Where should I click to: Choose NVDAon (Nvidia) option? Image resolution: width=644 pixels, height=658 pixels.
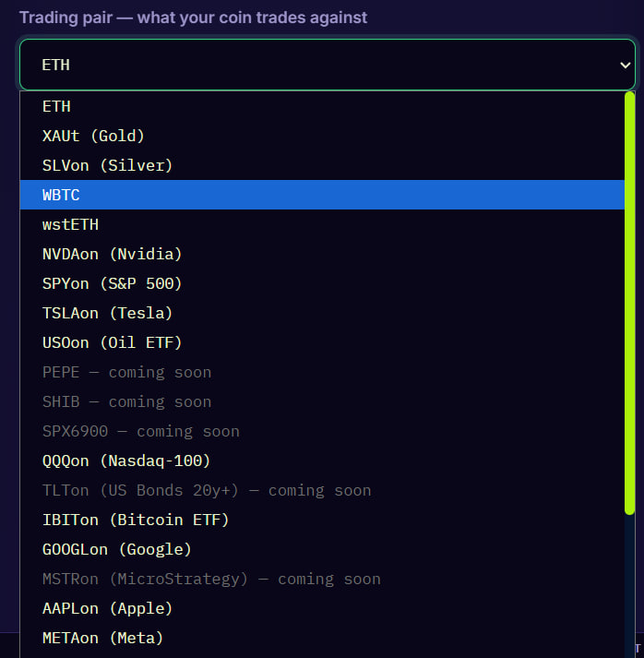(322, 254)
